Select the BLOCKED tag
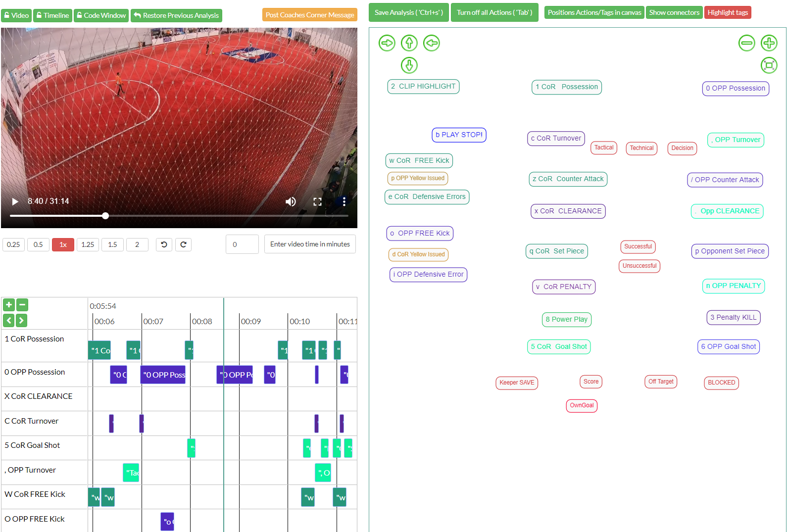 [x=721, y=383]
